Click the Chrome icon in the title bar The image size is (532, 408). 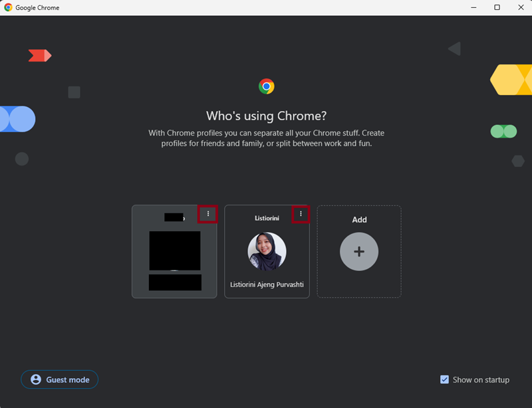tap(8, 7)
